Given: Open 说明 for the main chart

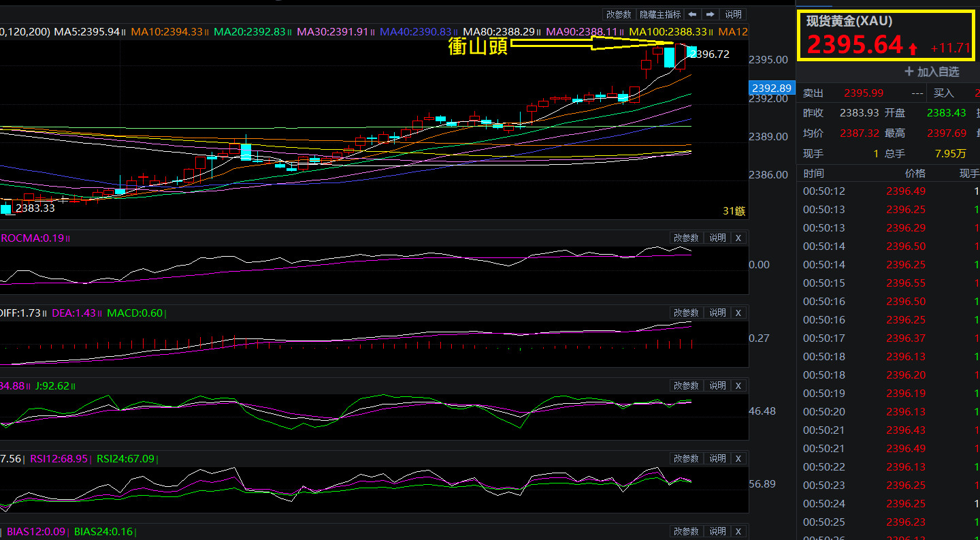Looking at the screenshot, I should [733, 14].
